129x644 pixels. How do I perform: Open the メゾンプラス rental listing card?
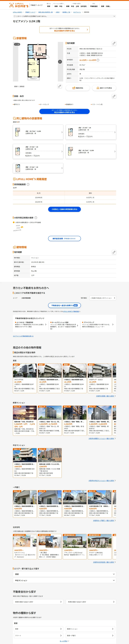click(25, 378)
